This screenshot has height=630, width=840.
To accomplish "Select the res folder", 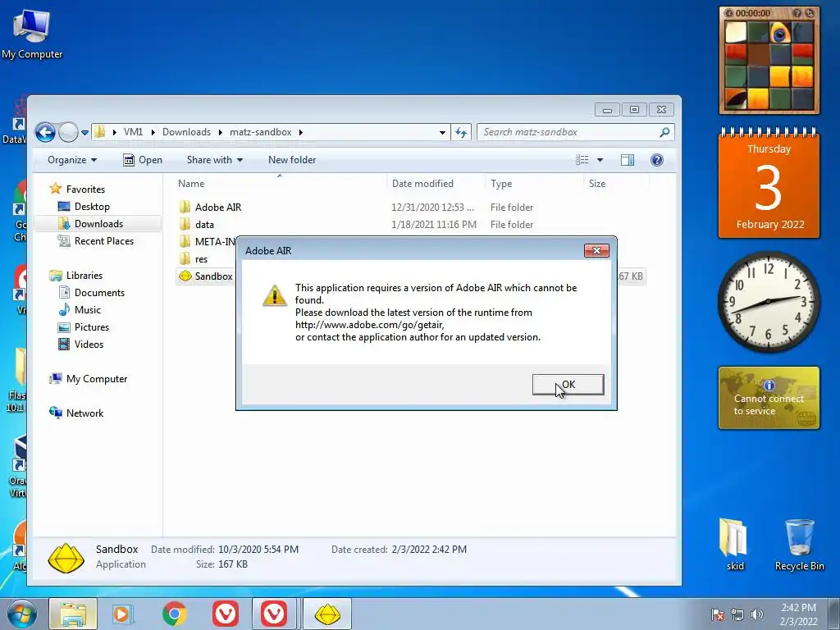I will pos(202,258).
